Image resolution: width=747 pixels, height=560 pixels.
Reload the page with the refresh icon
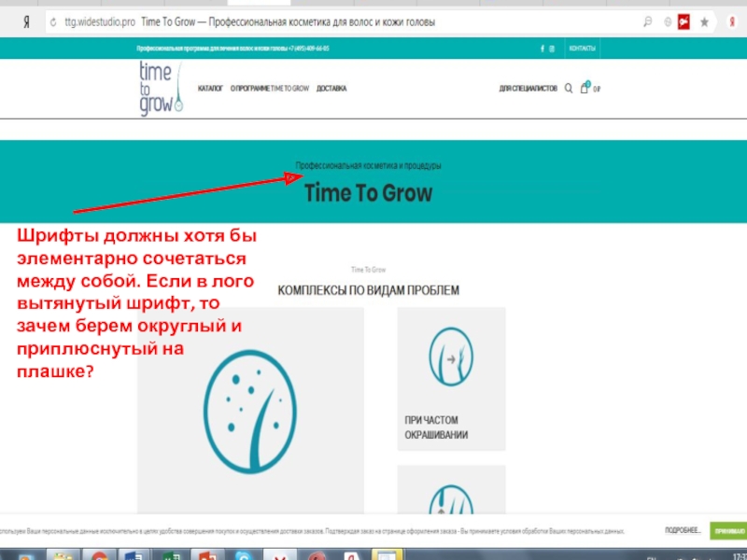click(x=53, y=21)
